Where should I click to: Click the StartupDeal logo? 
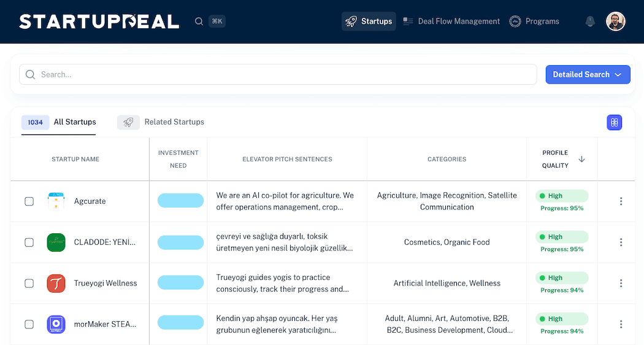(x=99, y=21)
